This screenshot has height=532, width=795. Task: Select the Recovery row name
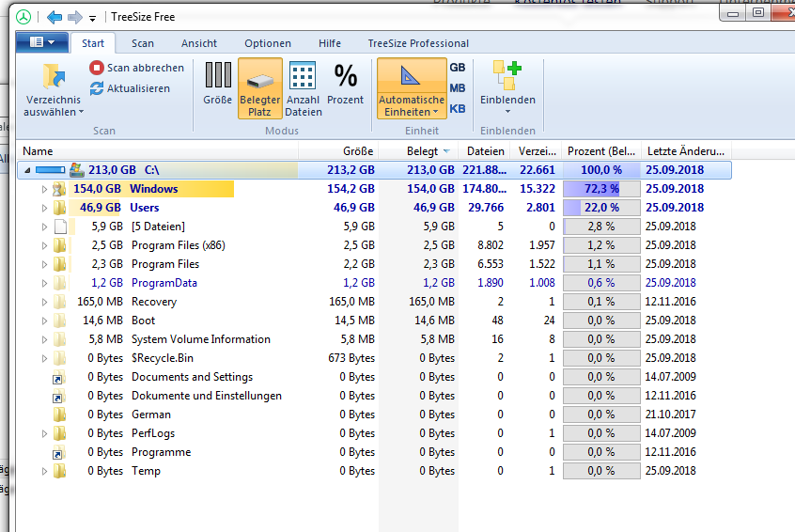153,302
